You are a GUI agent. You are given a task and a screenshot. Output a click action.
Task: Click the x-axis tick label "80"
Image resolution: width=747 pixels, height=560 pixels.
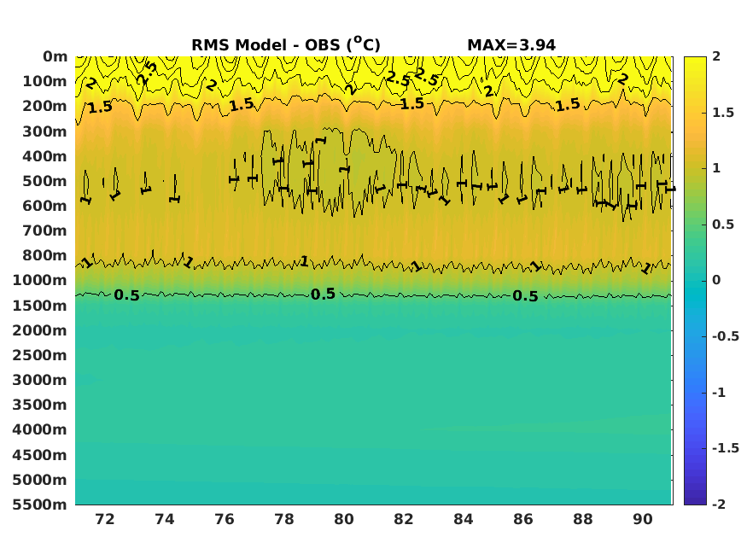tap(344, 519)
